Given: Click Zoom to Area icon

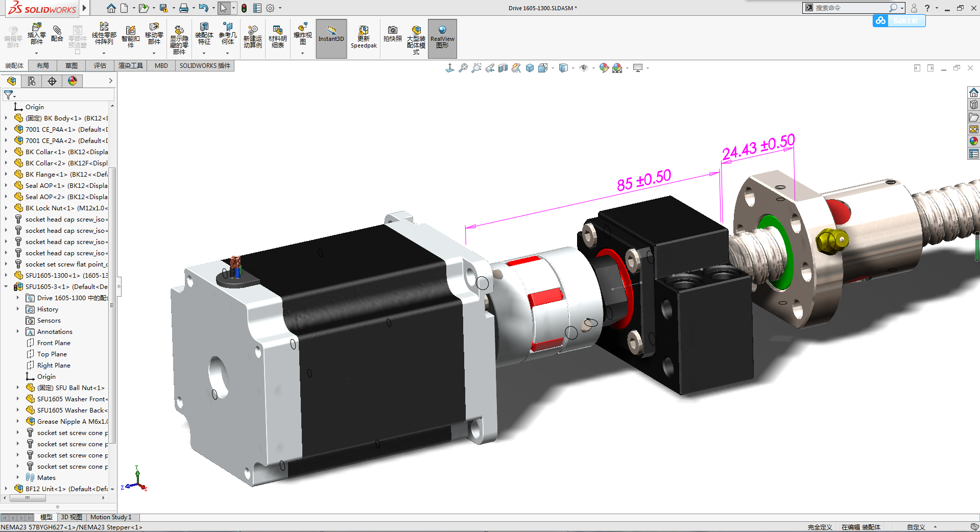Looking at the screenshot, I should (476, 68).
